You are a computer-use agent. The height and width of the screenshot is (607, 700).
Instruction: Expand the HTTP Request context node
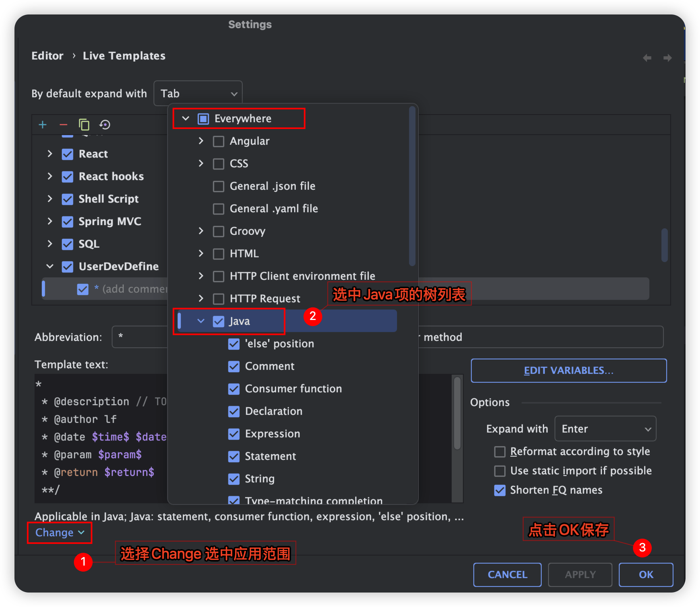[x=201, y=299]
